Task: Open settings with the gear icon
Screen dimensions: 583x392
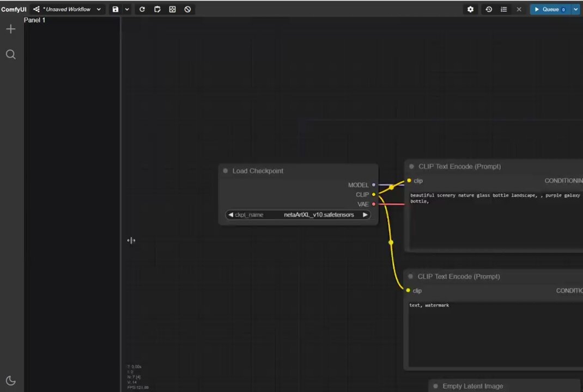Action: (471, 9)
